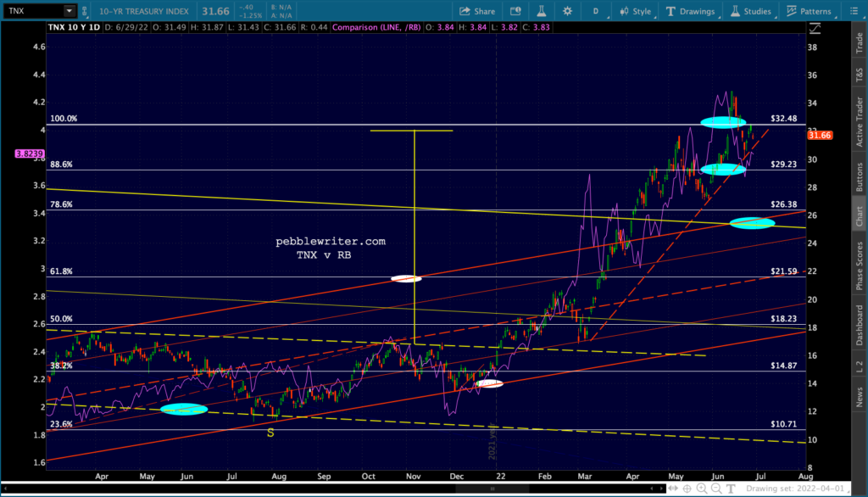Click the horizontal scrollbar thumb at chart bottom
This screenshot has height=497, width=868.
click(x=492, y=489)
